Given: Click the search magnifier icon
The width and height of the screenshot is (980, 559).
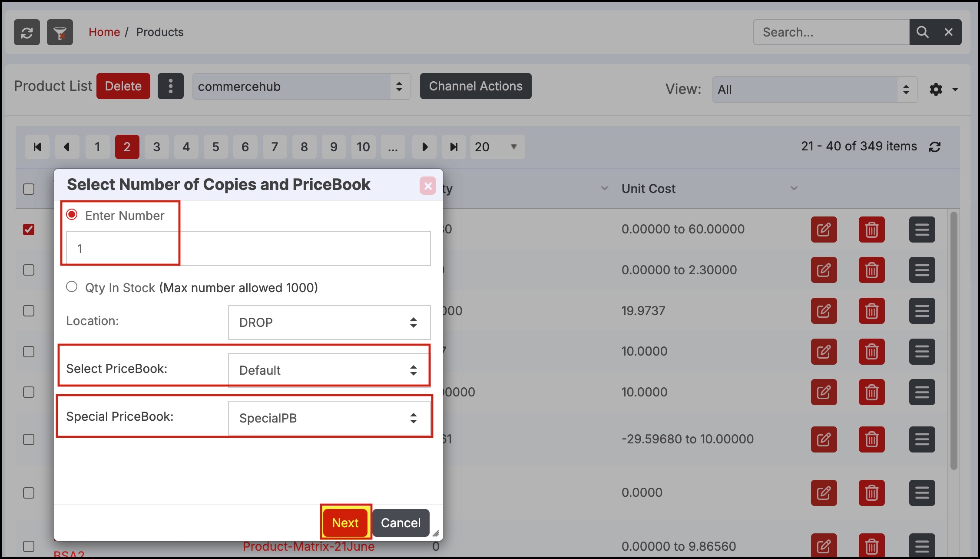Looking at the screenshot, I should coord(922,32).
